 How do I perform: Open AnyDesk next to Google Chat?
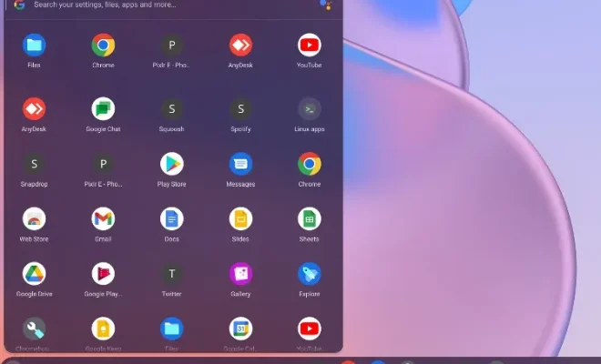(x=34, y=109)
